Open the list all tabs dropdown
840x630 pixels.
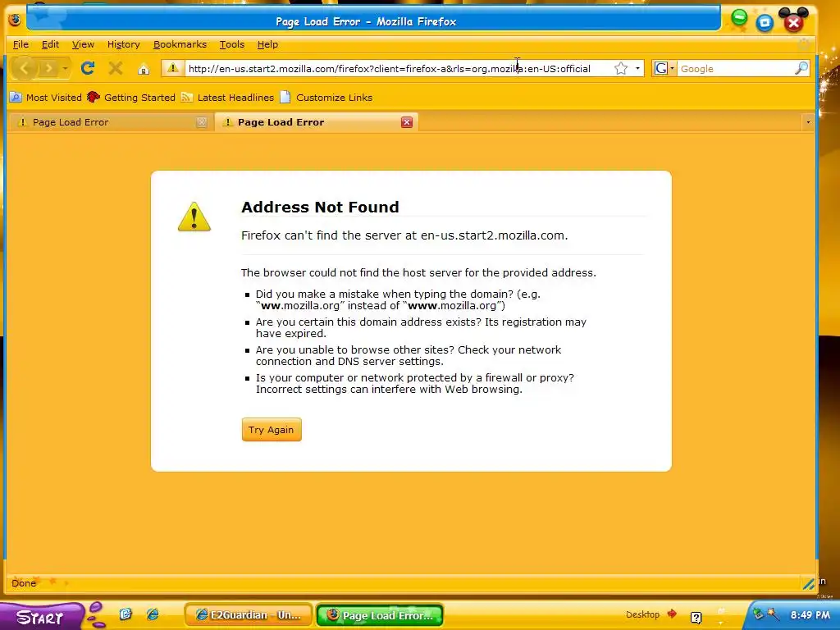click(808, 122)
